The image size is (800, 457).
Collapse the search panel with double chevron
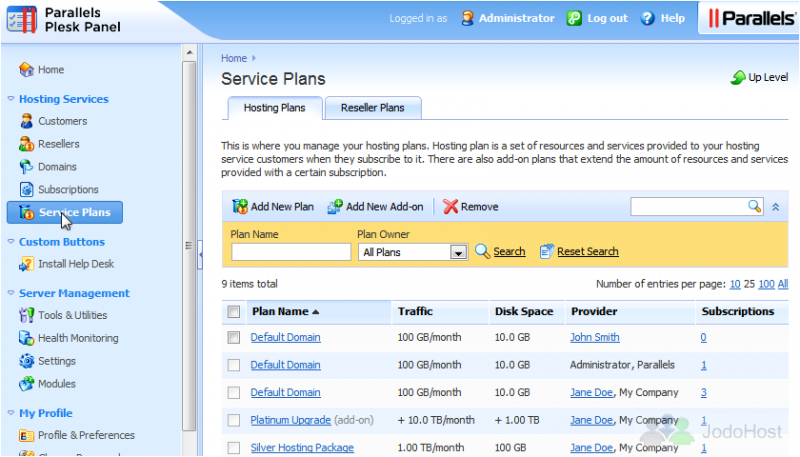click(x=776, y=207)
